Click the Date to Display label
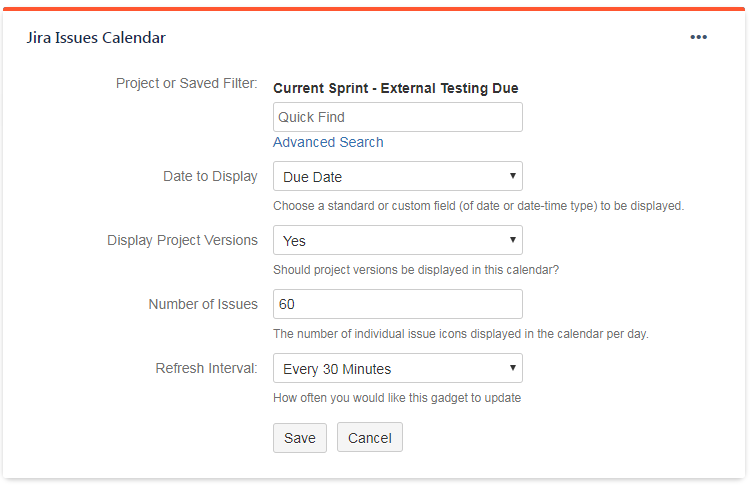Screen dimensions: 751x488 pyautogui.click(x=210, y=176)
